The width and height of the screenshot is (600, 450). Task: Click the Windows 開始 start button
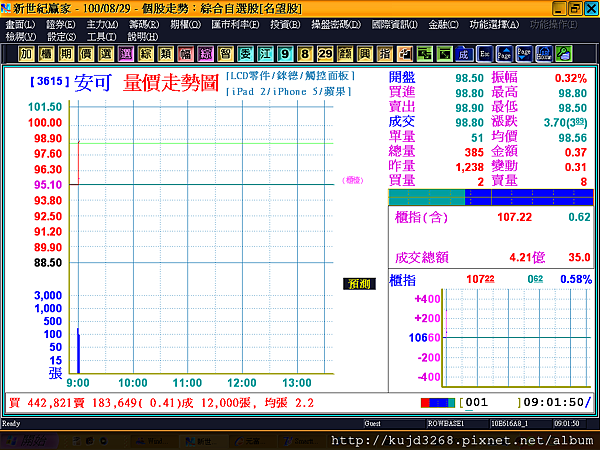(29, 440)
